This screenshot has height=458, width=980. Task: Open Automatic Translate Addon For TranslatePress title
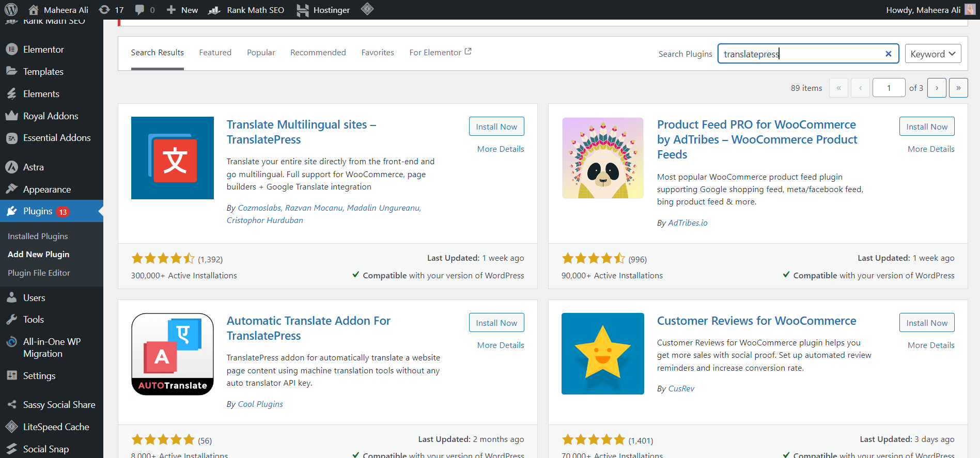click(308, 328)
